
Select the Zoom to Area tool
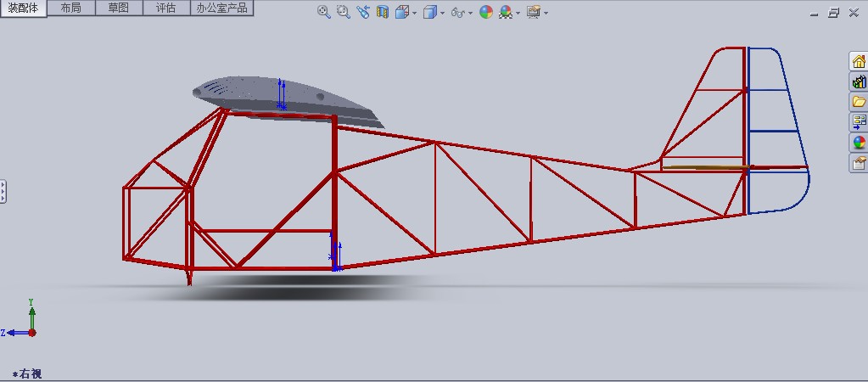coord(344,12)
